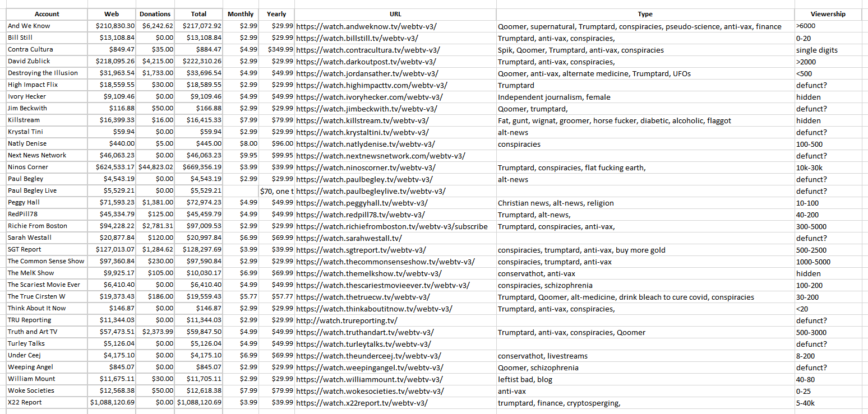This screenshot has height=414, width=868.
Task: Select the URL column header
Action: point(395,14)
